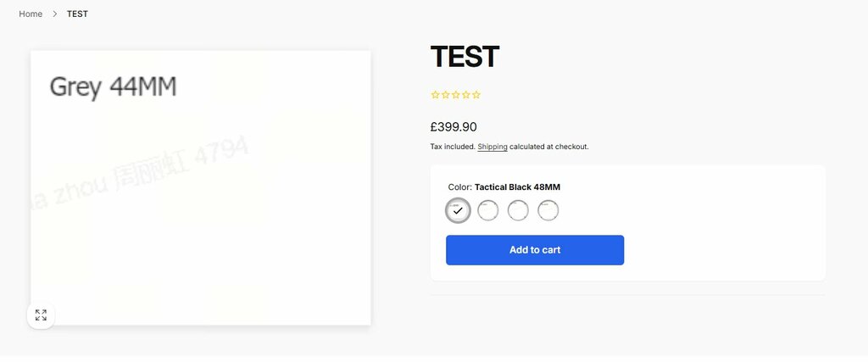The width and height of the screenshot is (868, 362).
Task: Click the first rating star
Action: pyautogui.click(x=435, y=95)
